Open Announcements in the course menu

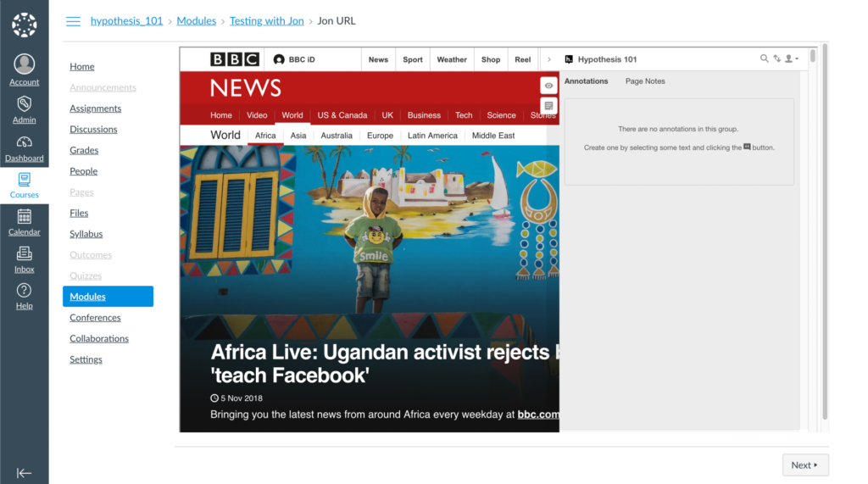coord(103,87)
